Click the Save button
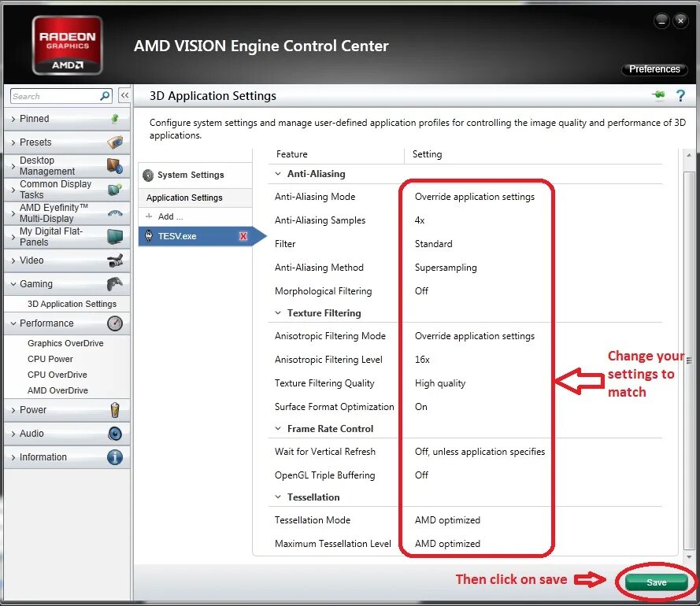The image size is (700, 606). [x=656, y=582]
